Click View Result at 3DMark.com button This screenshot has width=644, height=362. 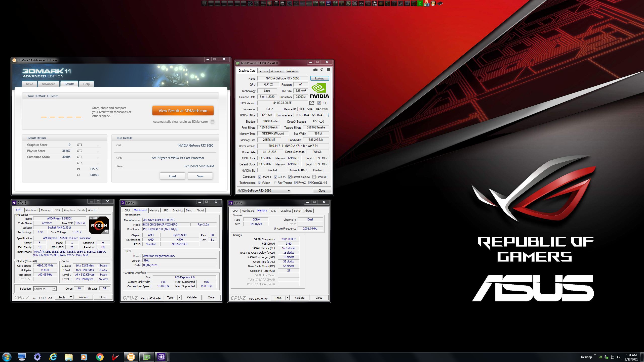(x=183, y=111)
